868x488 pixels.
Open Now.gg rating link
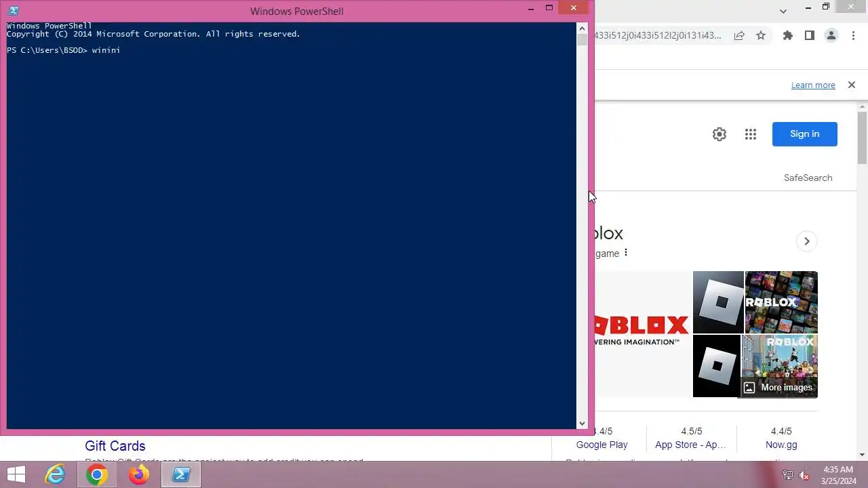pos(781,445)
